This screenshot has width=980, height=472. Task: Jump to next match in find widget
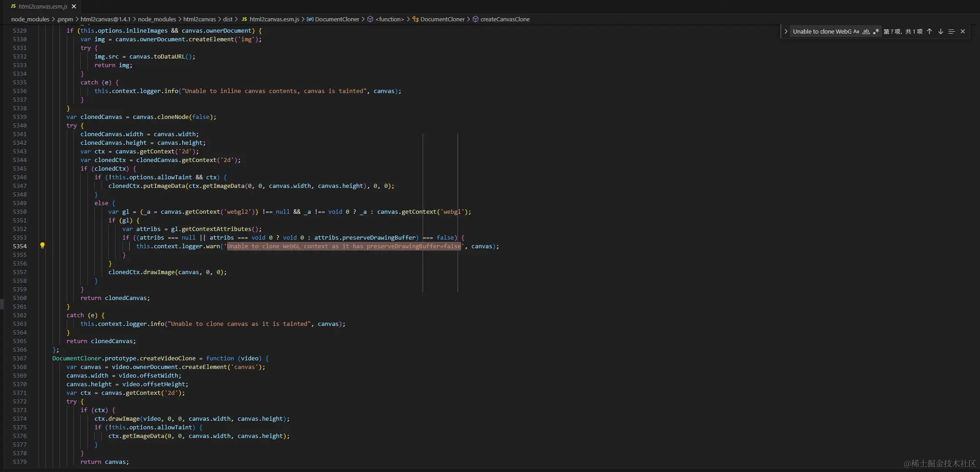[x=941, y=31]
